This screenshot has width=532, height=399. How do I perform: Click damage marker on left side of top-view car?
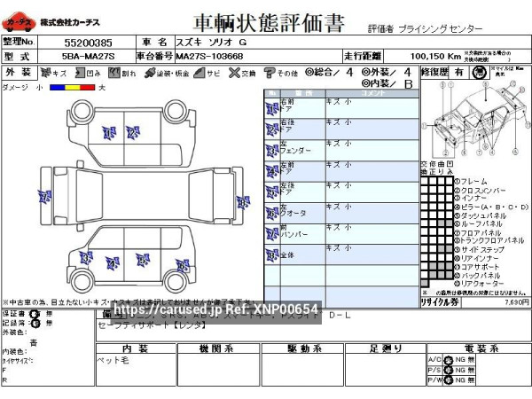click(x=44, y=196)
